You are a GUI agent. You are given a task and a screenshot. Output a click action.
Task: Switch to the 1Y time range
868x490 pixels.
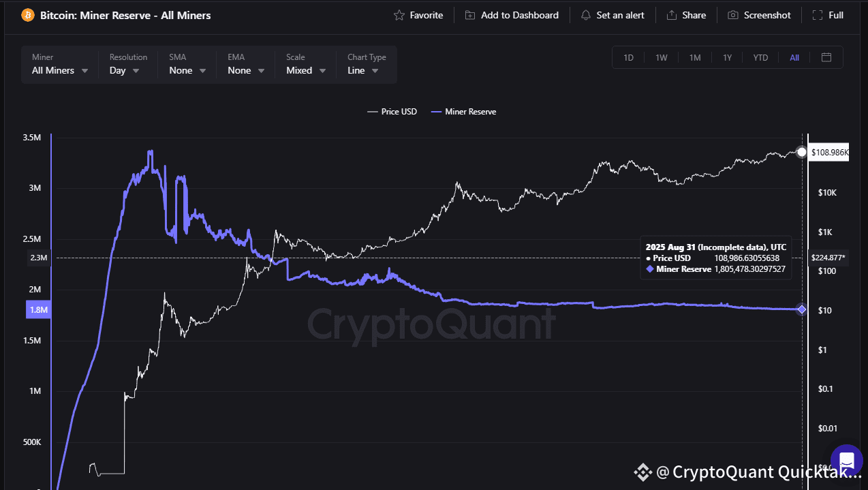727,57
